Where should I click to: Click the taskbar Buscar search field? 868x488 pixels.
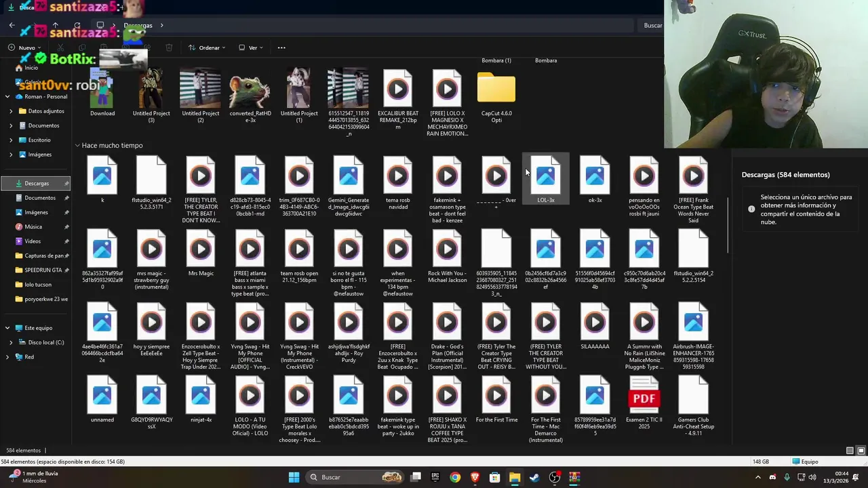pos(354,477)
